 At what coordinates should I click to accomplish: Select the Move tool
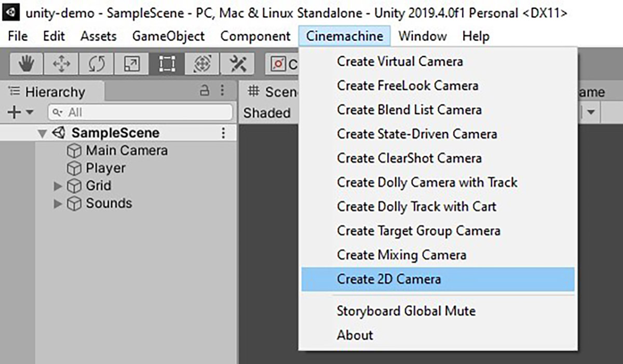61,64
